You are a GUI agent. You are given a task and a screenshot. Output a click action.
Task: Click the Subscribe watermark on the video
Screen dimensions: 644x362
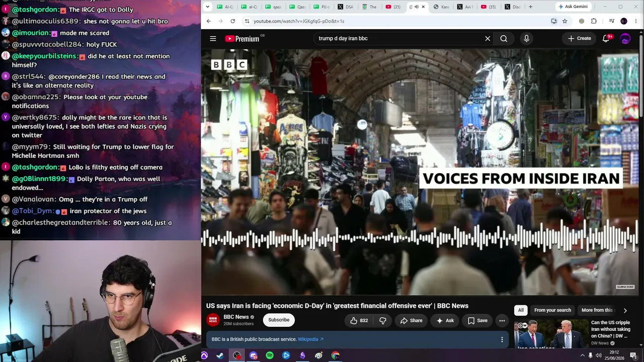(625, 287)
